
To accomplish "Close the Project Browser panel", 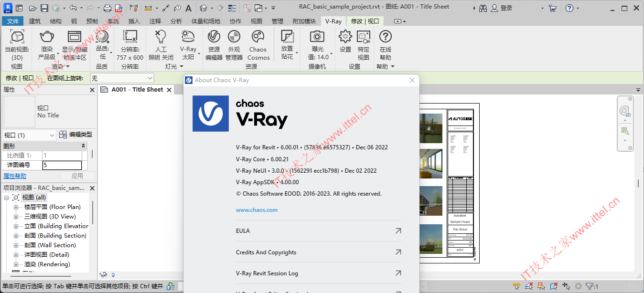I will click(x=92, y=188).
